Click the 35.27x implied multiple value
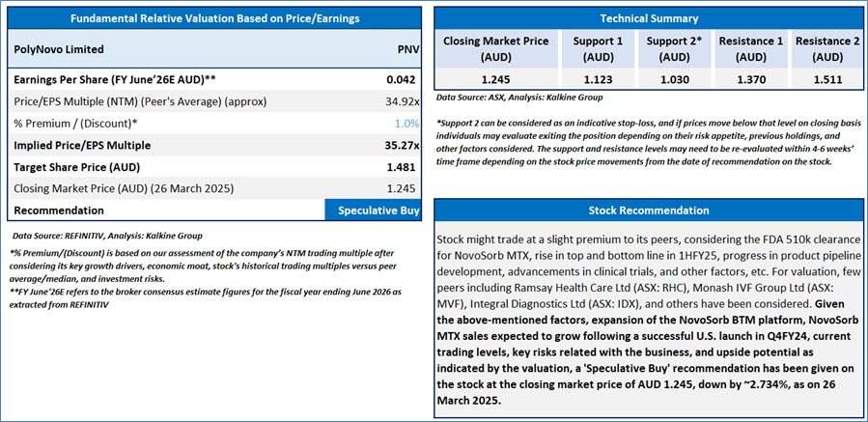The height and width of the screenshot is (422, 868). (399, 146)
